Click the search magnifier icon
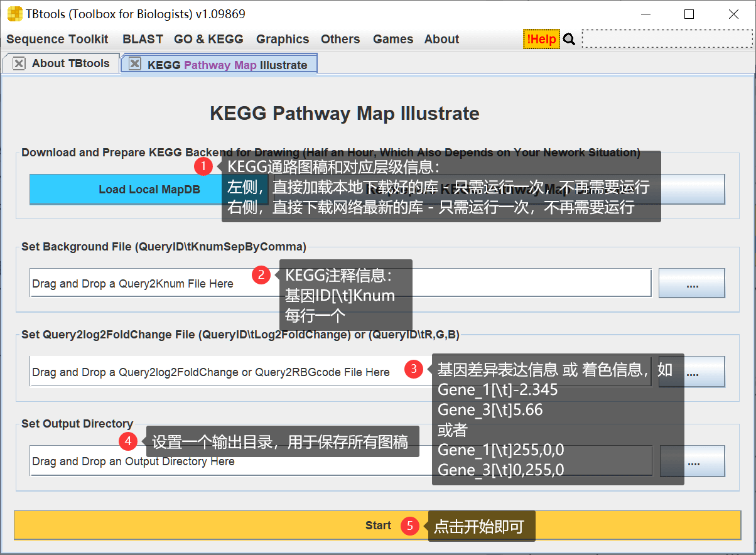756x555 pixels. click(569, 39)
